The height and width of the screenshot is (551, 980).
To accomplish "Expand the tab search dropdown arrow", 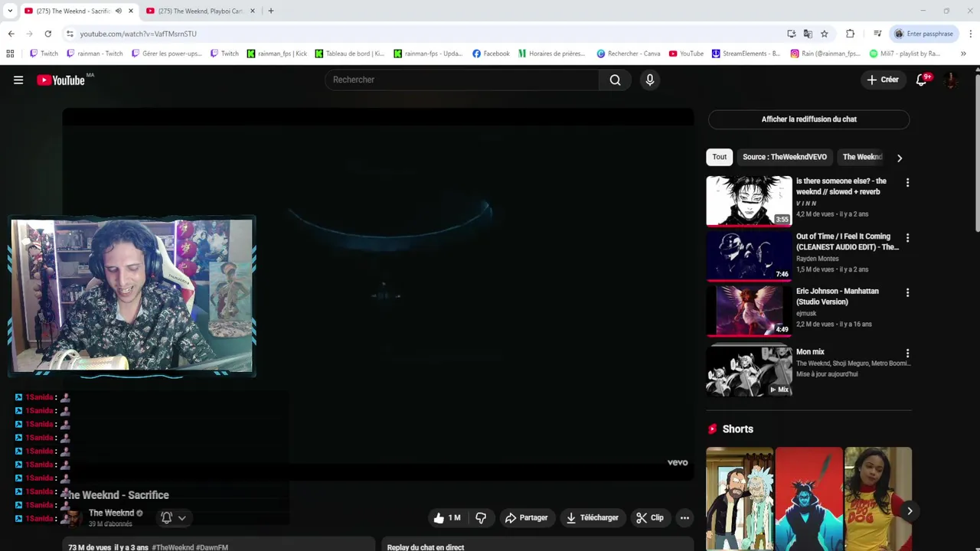I will (10, 11).
